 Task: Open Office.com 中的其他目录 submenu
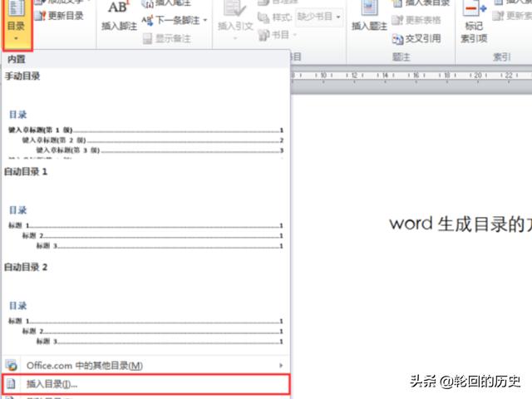(145, 366)
